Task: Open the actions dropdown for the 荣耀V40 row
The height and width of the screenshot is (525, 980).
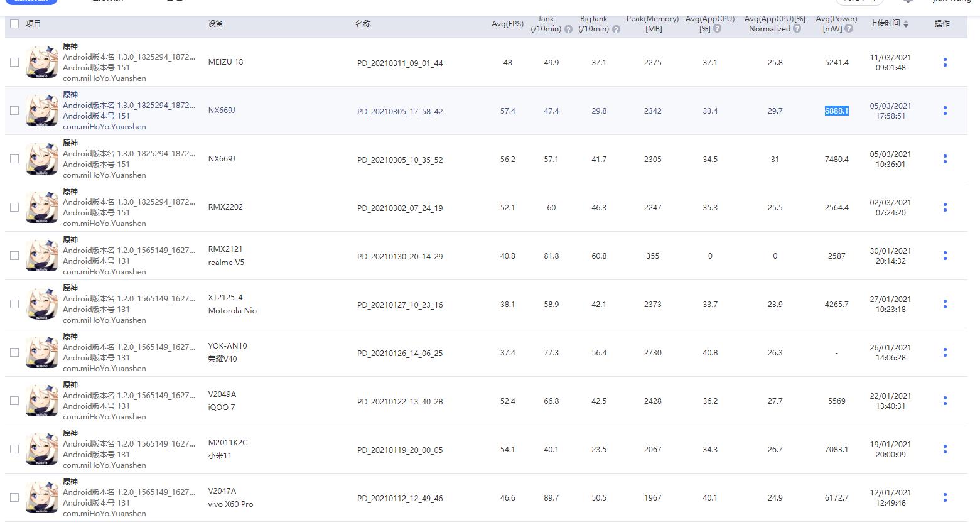Action: [x=945, y=352]
